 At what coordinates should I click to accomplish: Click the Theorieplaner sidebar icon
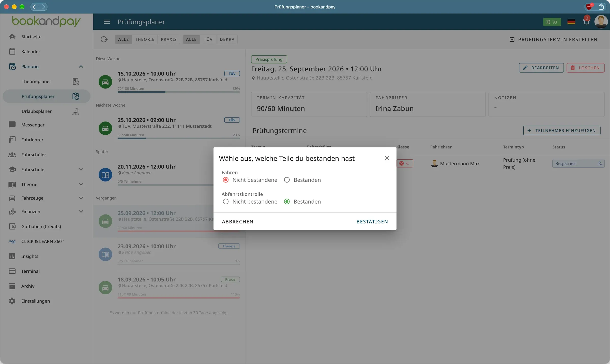coord(76,82)
